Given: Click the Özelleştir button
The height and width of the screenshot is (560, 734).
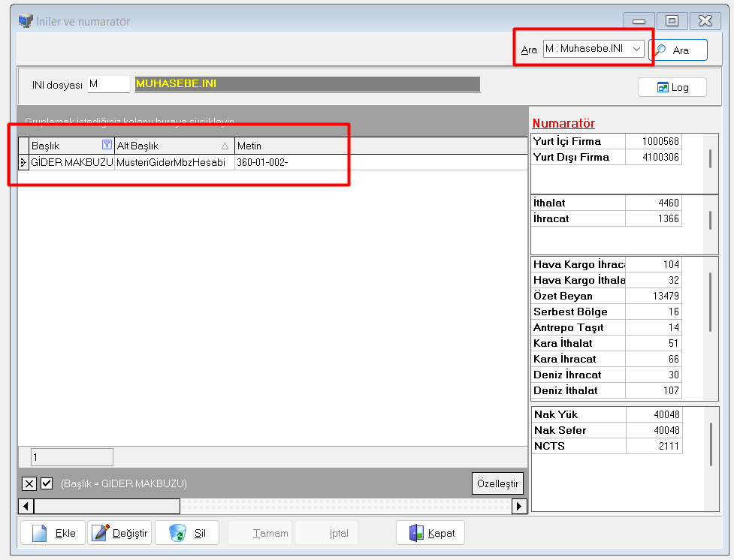Looking at the screenshot, I should 497,483.
